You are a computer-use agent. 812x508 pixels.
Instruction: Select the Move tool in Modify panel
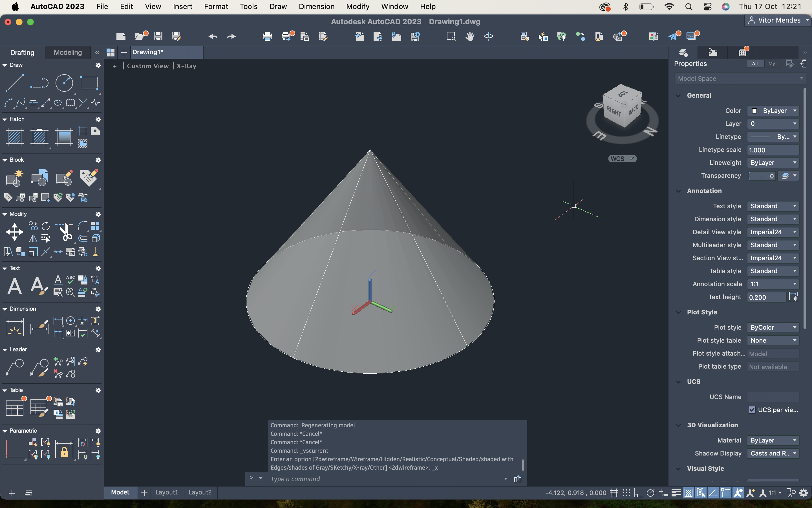point(14,232)
